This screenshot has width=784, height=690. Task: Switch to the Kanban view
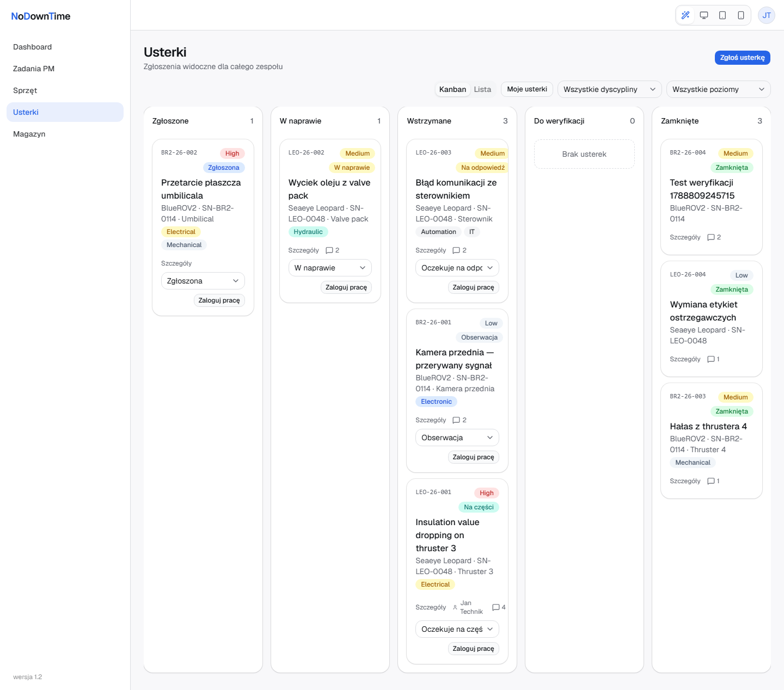(x=452, y=89)
